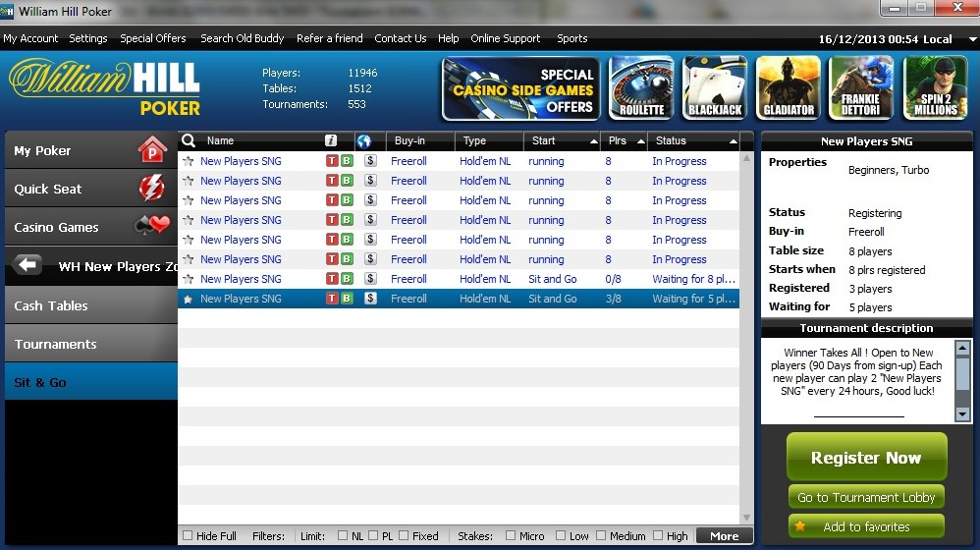Click the dollar icon in the 3/8 row
The width and height of the screenshot is (980, 550).
click(x=370, y=299)
